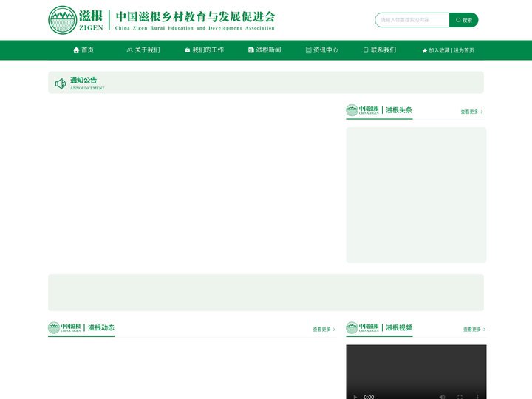Mute the video with the speaker icon
The width and height of the screenshot is (532, 399).
[442, 396]
